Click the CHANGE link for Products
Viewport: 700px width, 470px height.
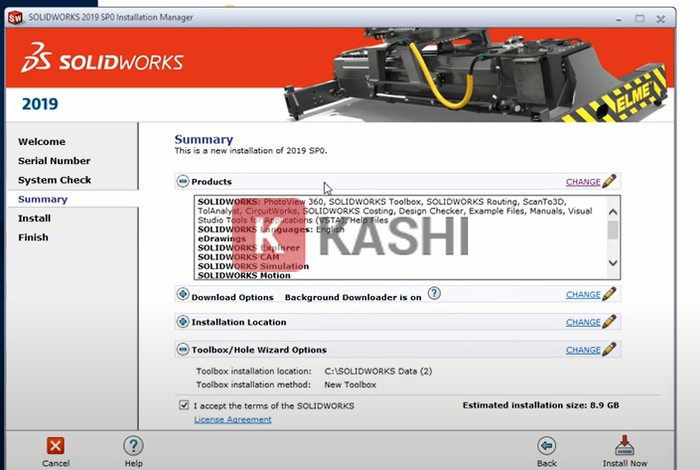(x=583, y=182)
